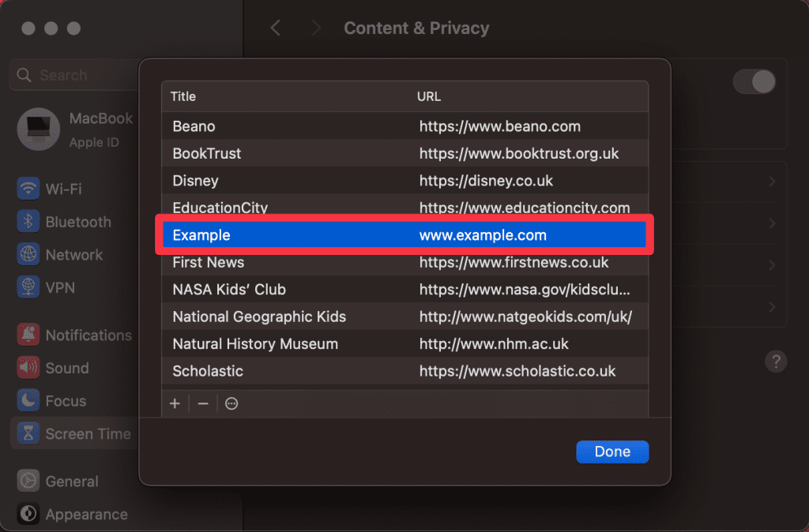Click the Done button
Viewport: 809px width, 532px height.
[x=612, y=451]
